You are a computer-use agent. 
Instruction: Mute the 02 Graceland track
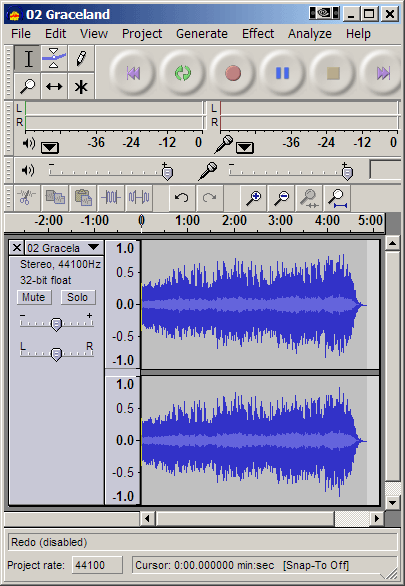(x=34, y=297)
